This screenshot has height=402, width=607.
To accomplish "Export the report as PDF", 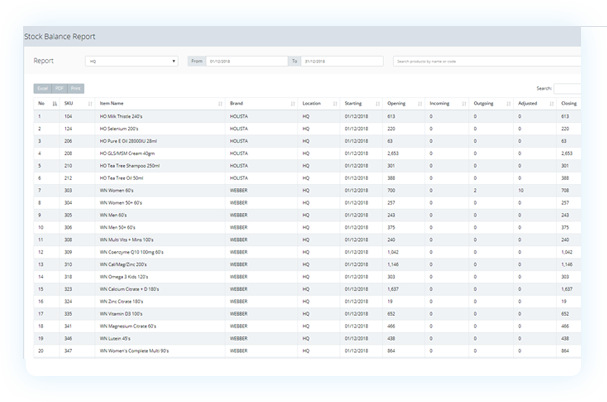I will tap(59, 88).
